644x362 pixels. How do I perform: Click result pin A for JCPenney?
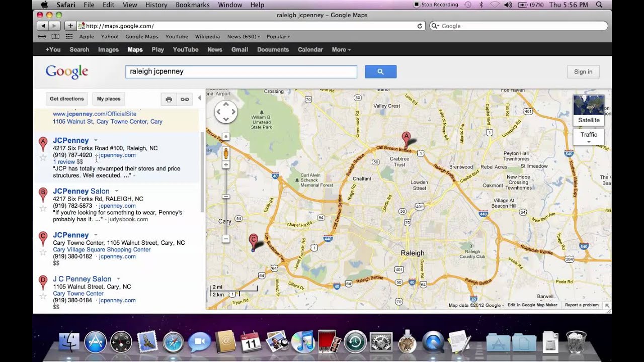coord(43,144)
